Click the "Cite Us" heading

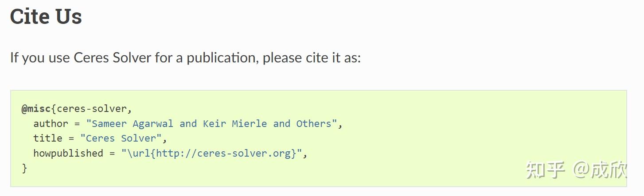click(46, 17)
